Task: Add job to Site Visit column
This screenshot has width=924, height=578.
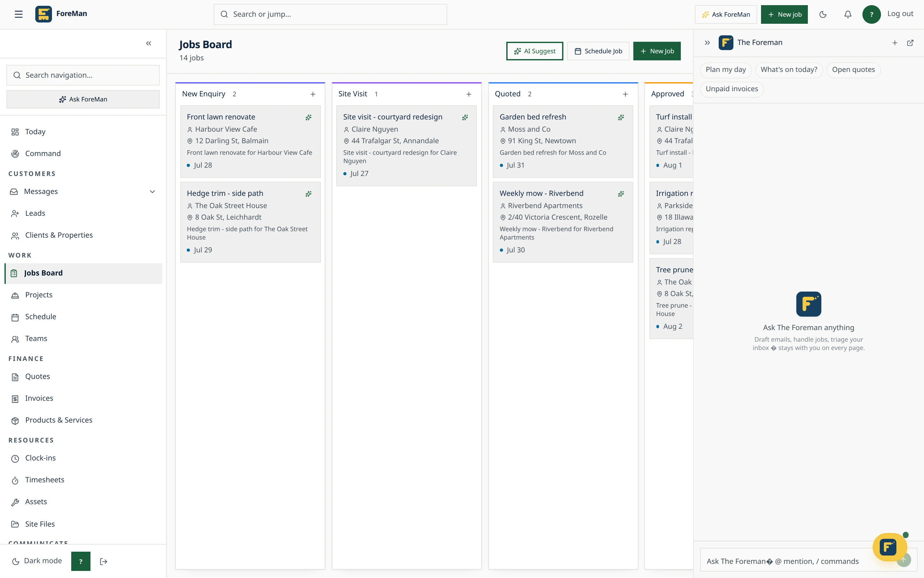Action: (469, 94)
